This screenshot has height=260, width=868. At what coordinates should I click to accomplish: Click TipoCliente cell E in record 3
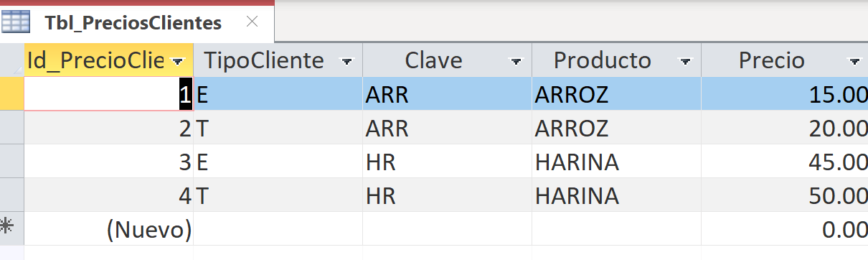[278, 162]
